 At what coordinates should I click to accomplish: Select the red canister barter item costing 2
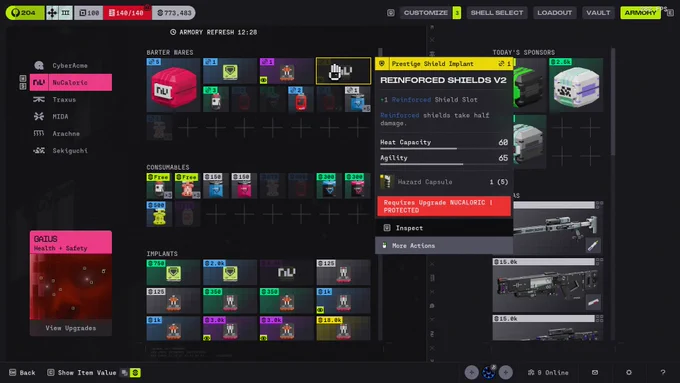301,99
